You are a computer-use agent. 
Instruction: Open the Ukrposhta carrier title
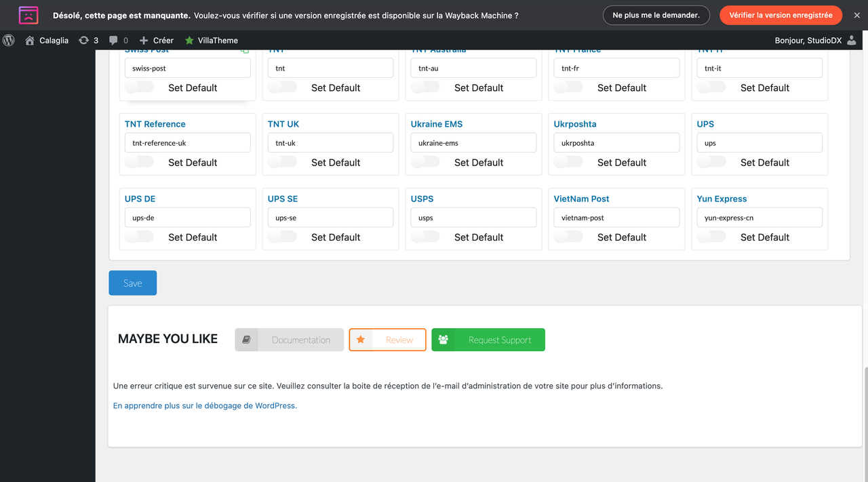[575, 124]
